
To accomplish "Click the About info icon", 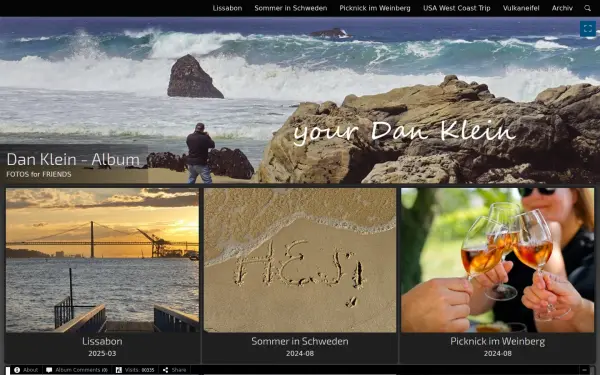I will pos(17,370).
